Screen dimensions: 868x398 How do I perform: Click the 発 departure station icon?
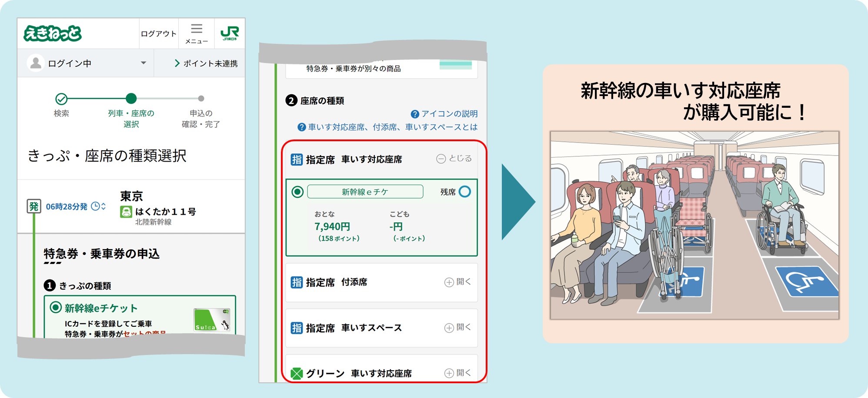click(x=34, y=206)
